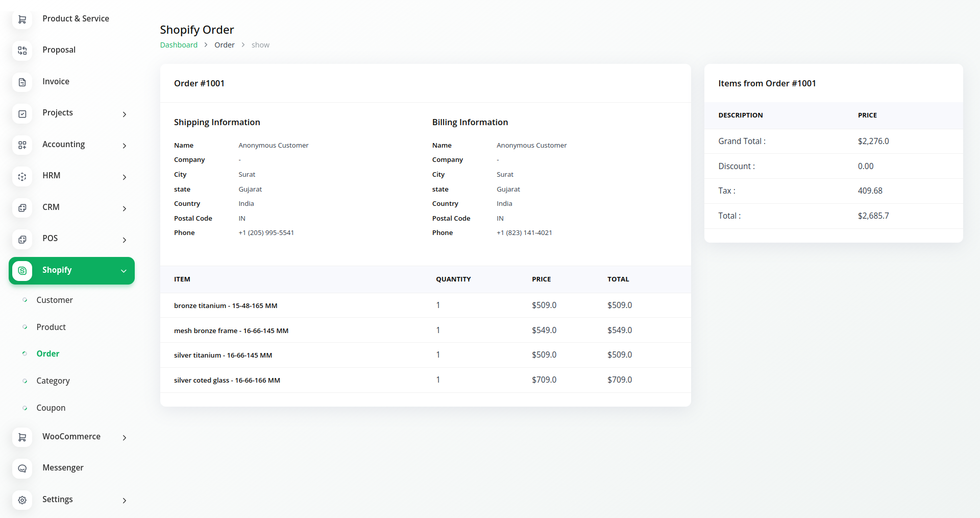Image resolution: width=980 pixels, height=518 pixels.
Task: Click the Projects checkbox icon
Action: (x=22, y=113)
